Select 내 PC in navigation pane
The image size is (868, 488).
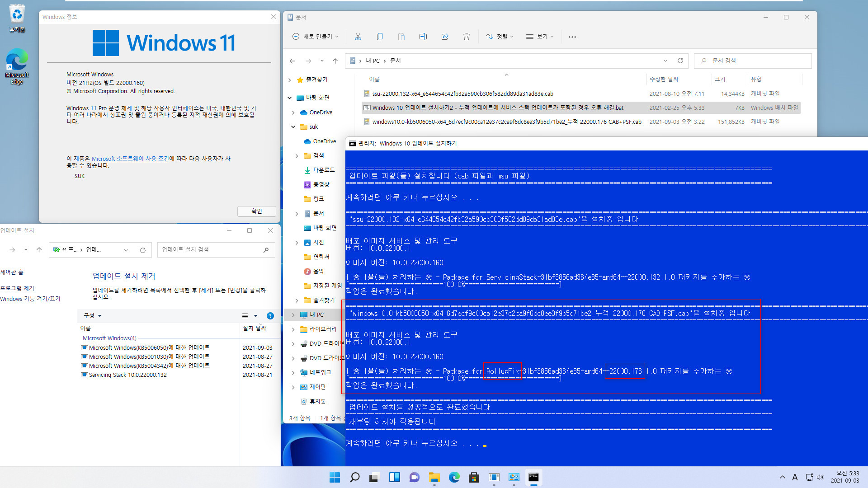(x=312, y=314)
